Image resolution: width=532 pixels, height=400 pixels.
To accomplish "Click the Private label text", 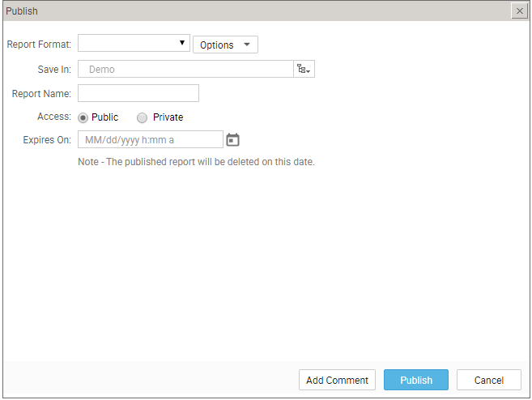I will point(168,117).
